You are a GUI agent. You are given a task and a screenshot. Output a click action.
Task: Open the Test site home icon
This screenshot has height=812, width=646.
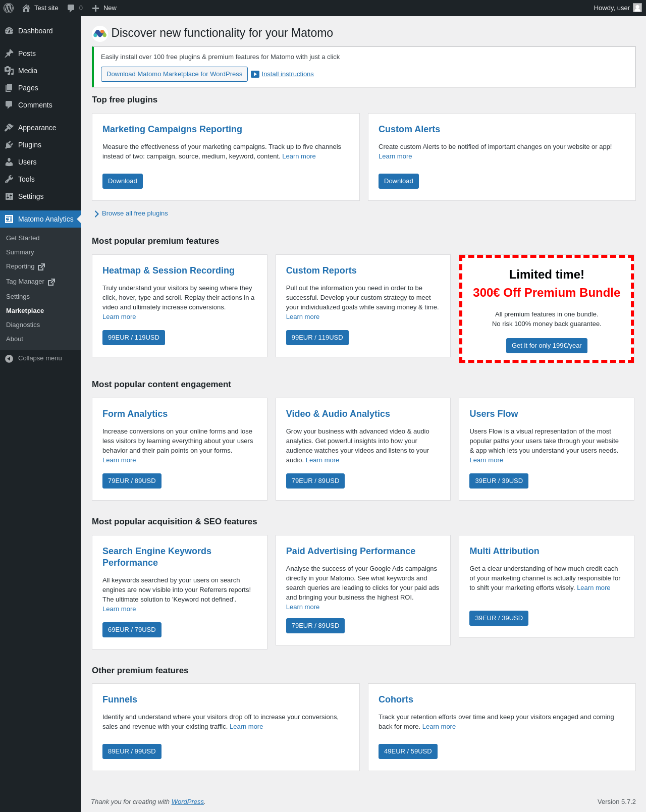[x=26, y=8]
